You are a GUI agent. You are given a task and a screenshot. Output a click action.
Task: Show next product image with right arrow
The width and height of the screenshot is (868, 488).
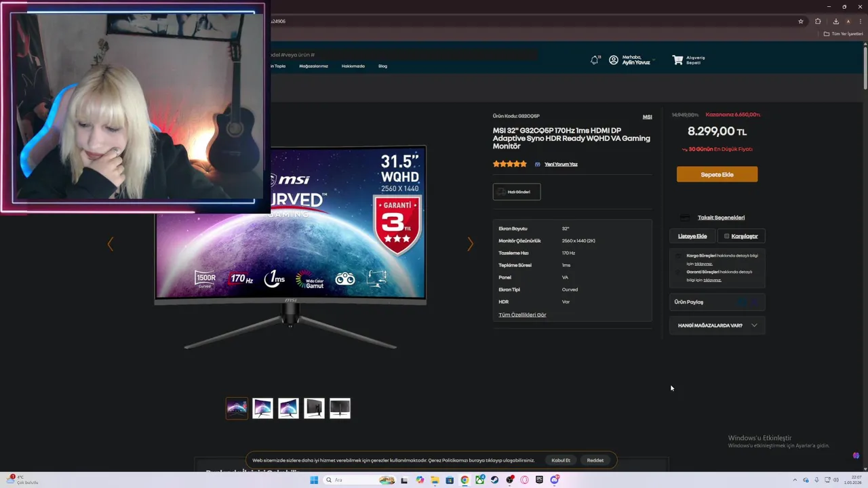[470, 244]
